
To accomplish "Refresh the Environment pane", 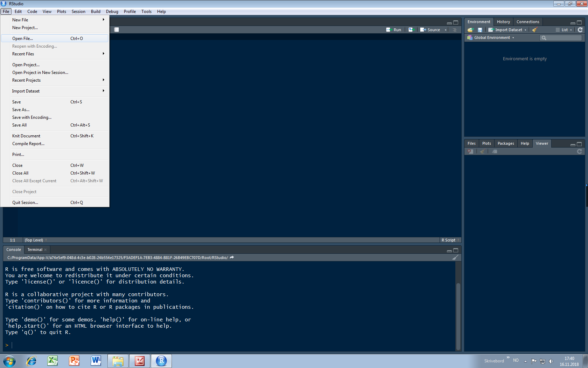I will (x=580, y=30).
